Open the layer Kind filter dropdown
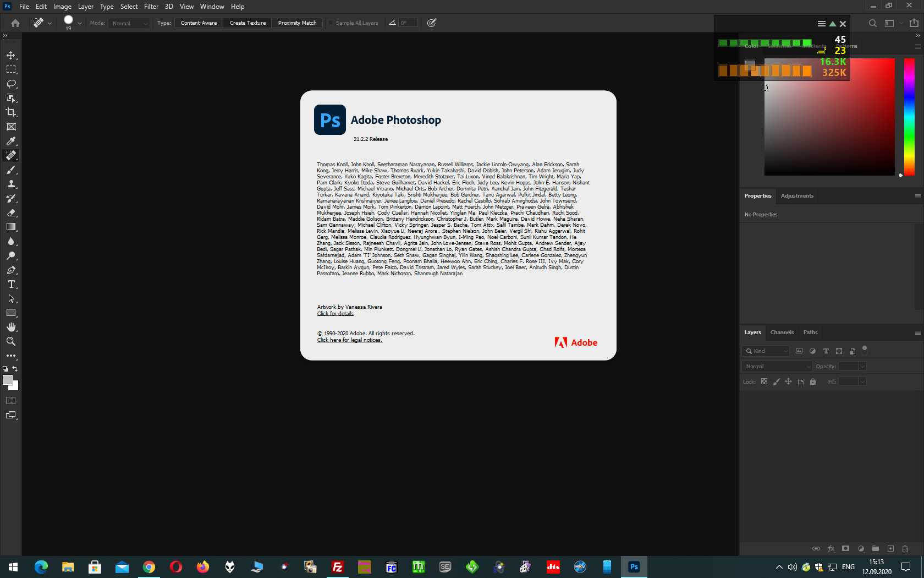Viewport: 924px width, 578px height. [x=766, y=351]
